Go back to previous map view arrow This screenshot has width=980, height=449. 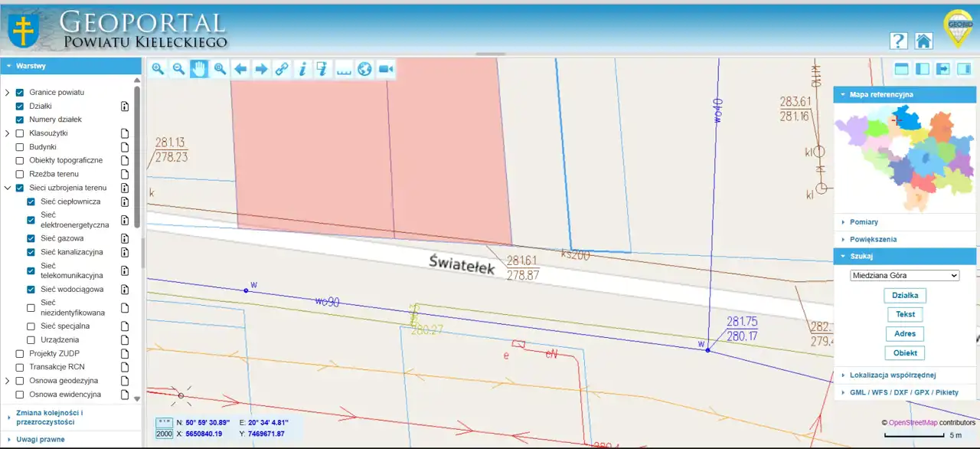(x=240, y=69)
